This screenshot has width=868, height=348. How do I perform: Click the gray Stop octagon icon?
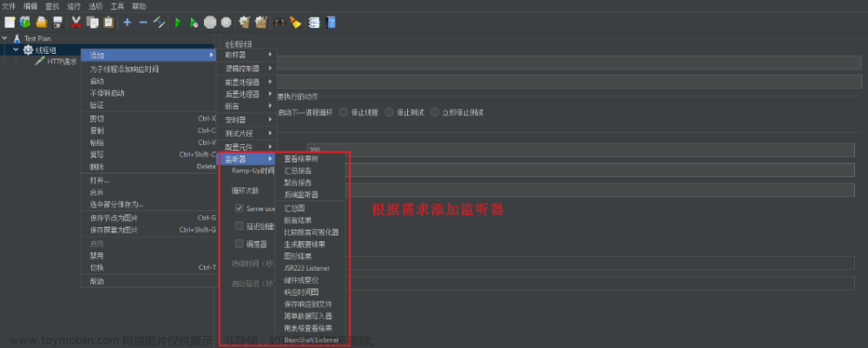pyautogui.click(x=210, y=23)
